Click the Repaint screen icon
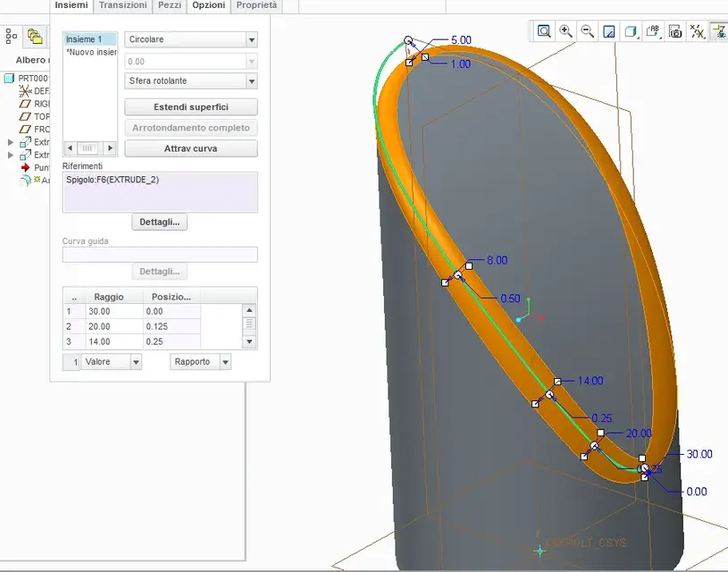This screenshot has height=572, width=728. click(x=608, y=31)
